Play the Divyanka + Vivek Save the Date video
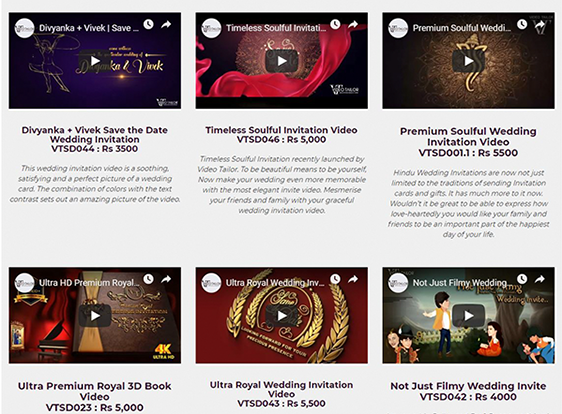The height and width of the screenshot is (414, 562). click(x=95, y=61)
